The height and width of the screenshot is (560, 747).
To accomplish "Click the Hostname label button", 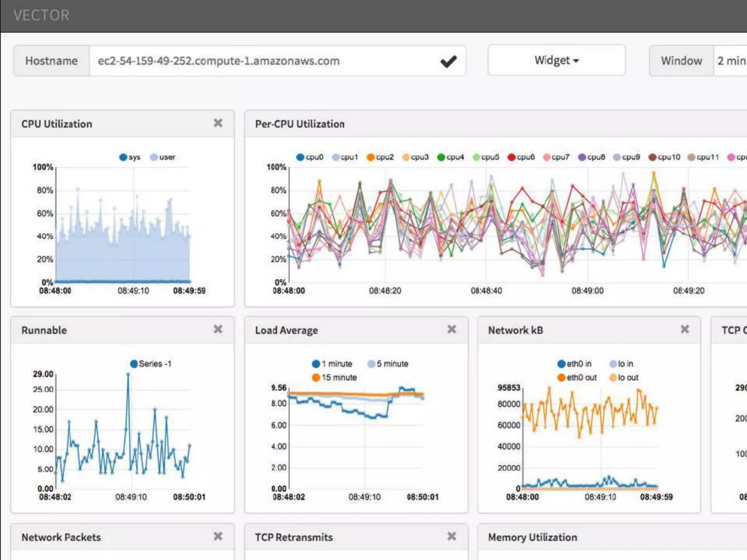I will coord(51,61).
